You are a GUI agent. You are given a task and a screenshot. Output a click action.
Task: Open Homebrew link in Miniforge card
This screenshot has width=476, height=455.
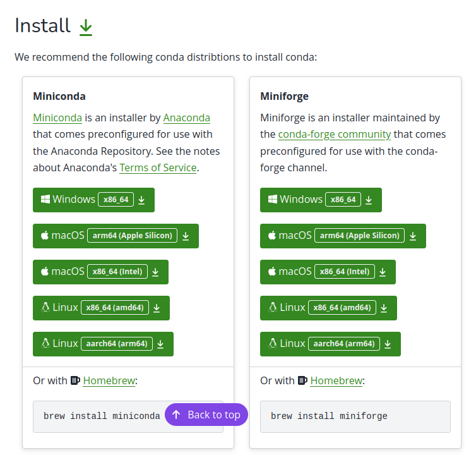[x=336, y=380]
